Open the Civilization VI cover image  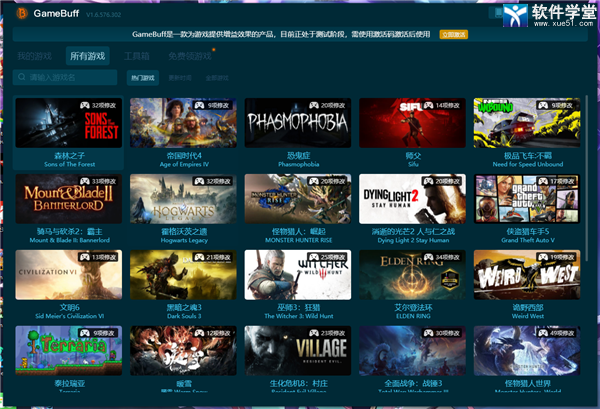point(68,275)
